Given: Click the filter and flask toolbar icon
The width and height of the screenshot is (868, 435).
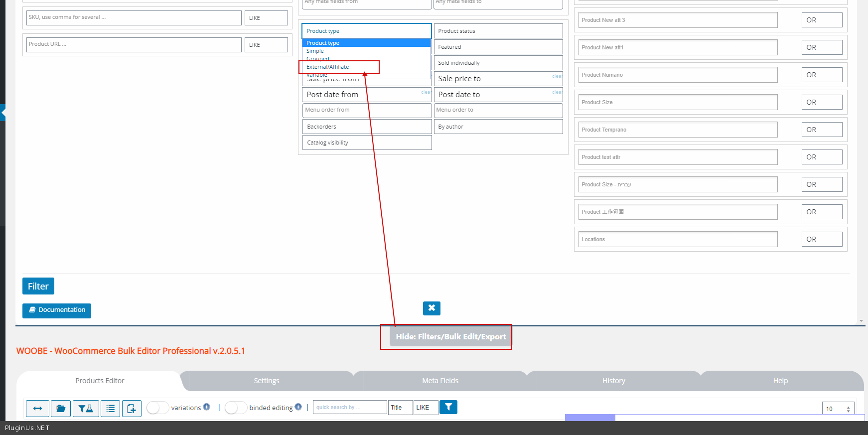Looking at the screenshot, I should 86,409.
